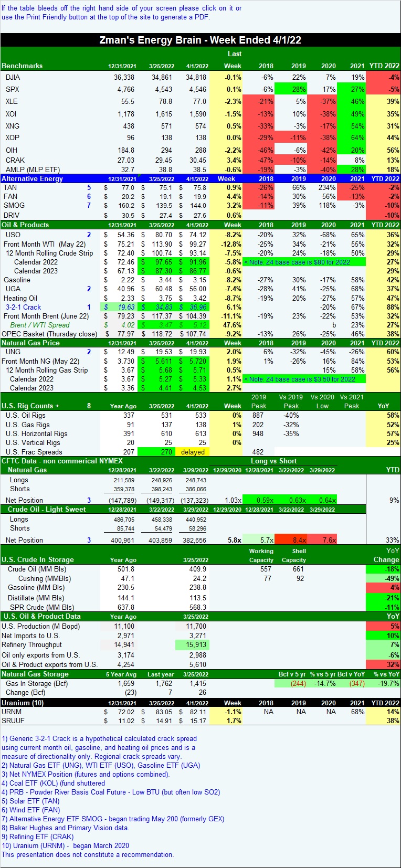Image resolution: width=401 pixels, height=868 pixels.
Task: Click the "Net Imports to U.S." label
Action: [x=31, y=636]
